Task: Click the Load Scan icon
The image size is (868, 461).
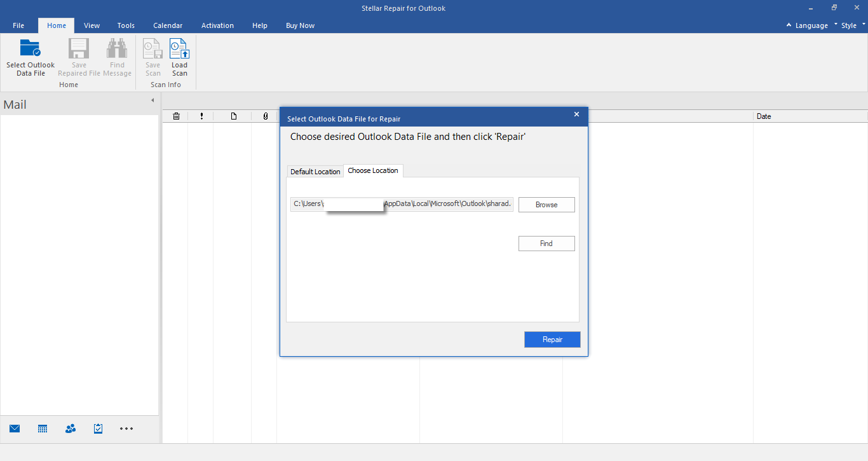Action: (x=179, y=50)
